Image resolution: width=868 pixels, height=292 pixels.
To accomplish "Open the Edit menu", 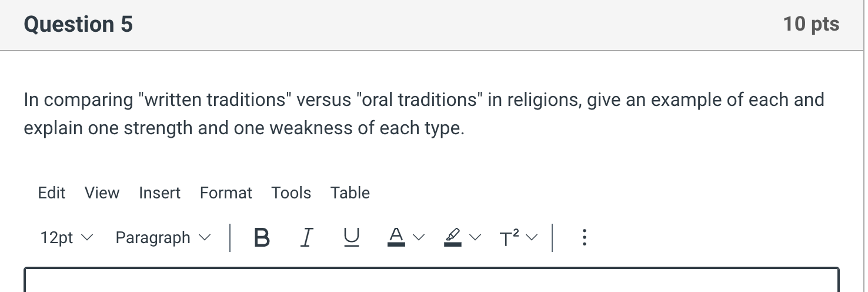I will click(52, 193).
